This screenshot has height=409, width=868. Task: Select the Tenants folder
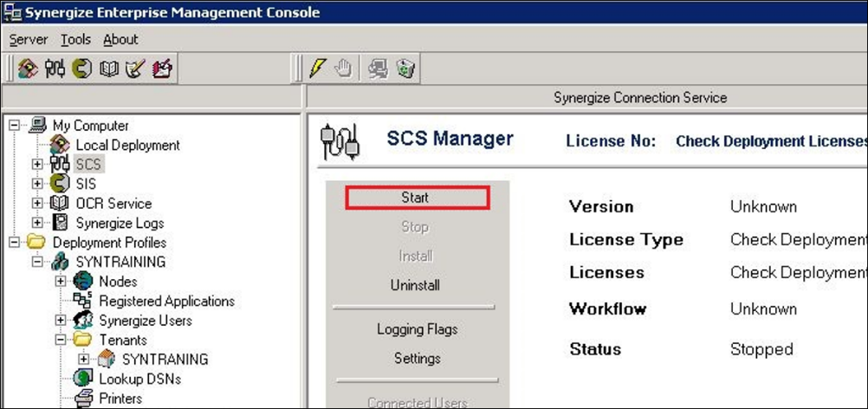coord(123,340)
